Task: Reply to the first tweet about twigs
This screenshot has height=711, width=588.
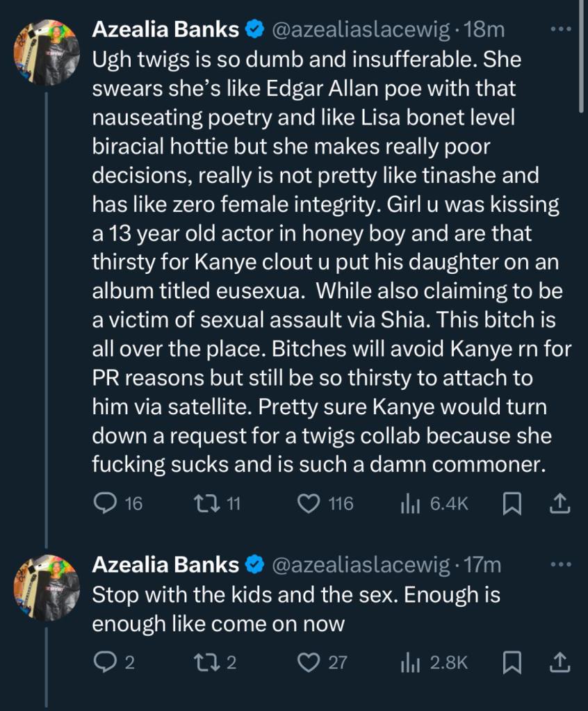Action: pyautogui.click(x=104, y=503)
